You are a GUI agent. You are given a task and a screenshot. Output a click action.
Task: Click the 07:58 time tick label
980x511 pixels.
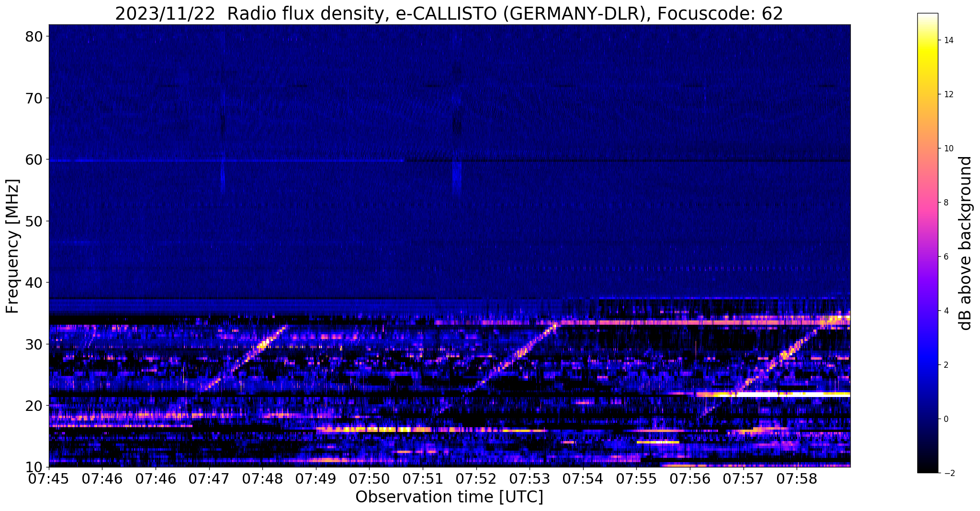pos(797,478)
